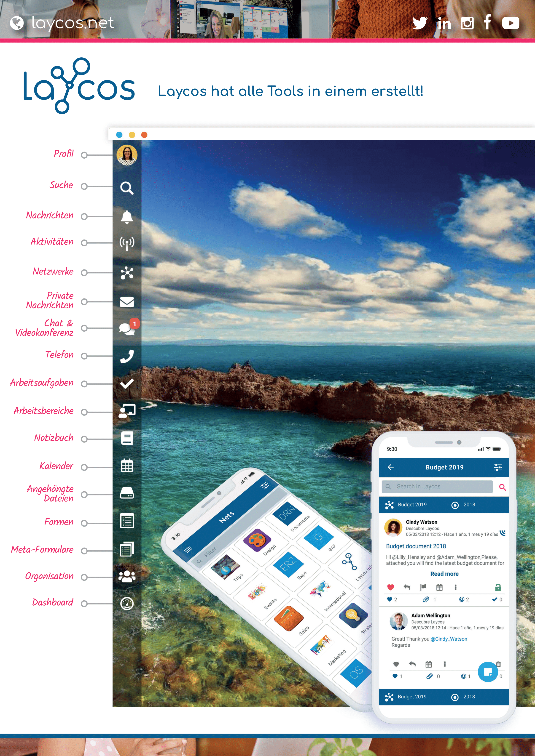
Task: Open three-dot menu on Cindy's post
Action: point(456,587)
